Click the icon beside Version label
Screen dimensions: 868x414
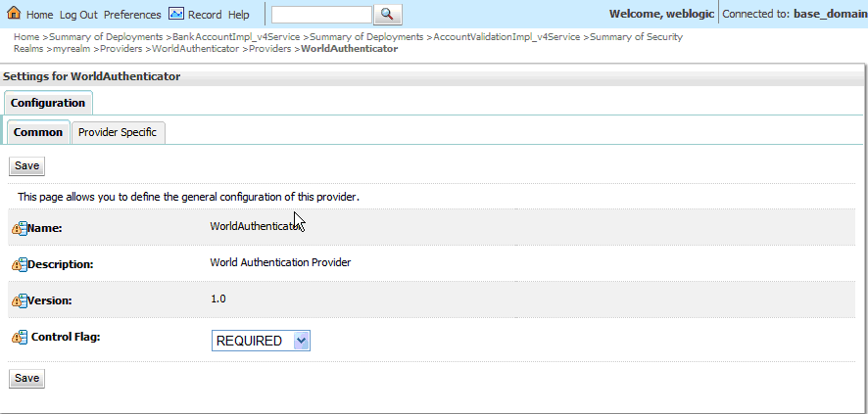[20, 300]
